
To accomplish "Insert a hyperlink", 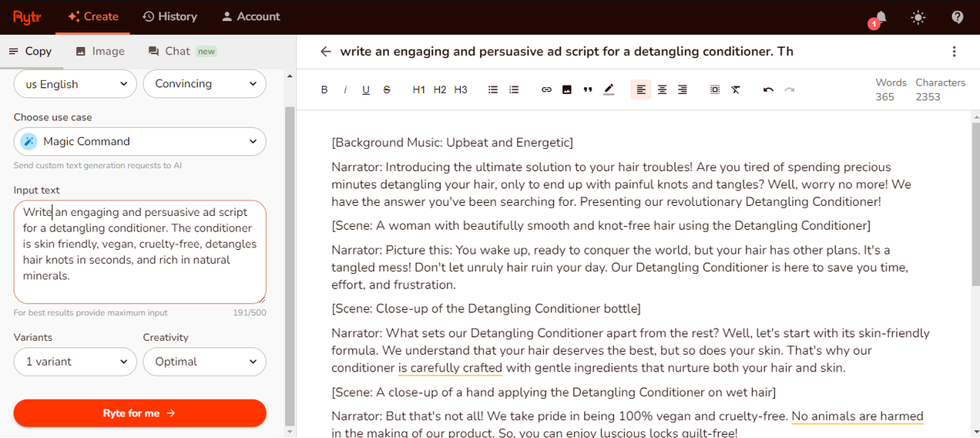I will pos(546,89).
